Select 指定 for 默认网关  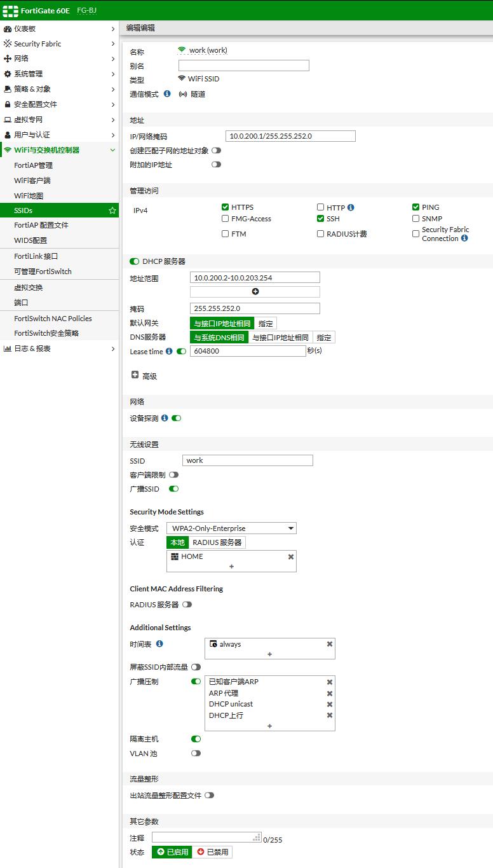(x=266, y=324)
